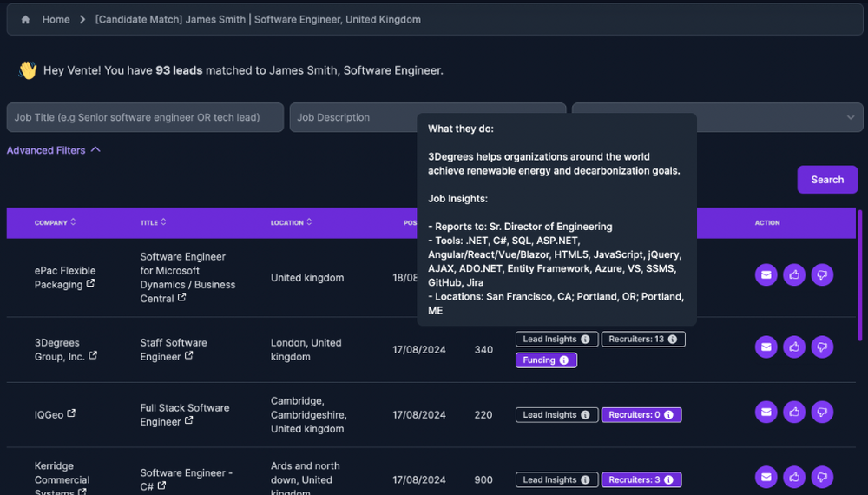This screenshot has height=495, width=868.
Task: Thumbs down the IQGeo lead
Action: coord(822,411)
